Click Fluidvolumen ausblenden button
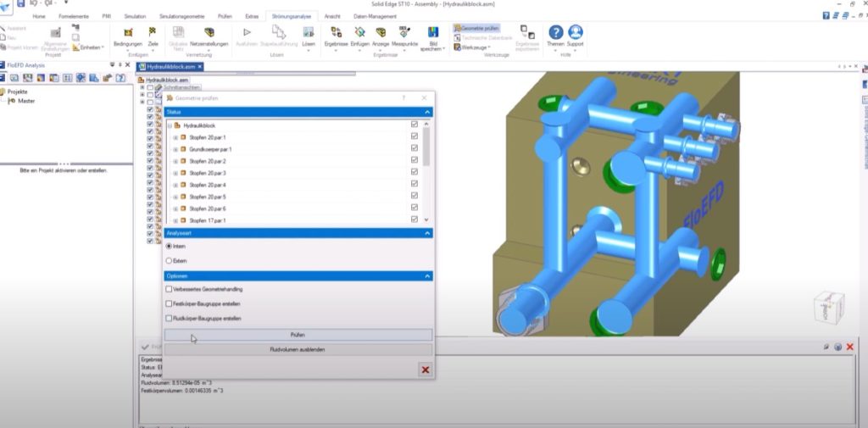Viewport: 868px width, 428px height. pyautogui.click(x=298, y=349)
